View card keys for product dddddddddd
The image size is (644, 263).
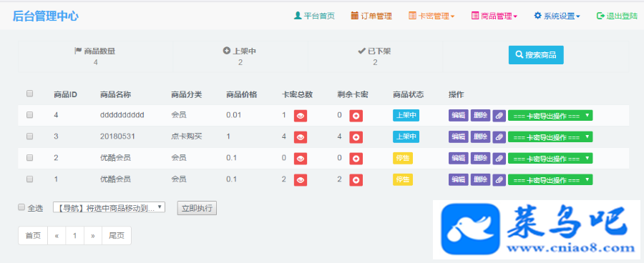click(301, 116)
